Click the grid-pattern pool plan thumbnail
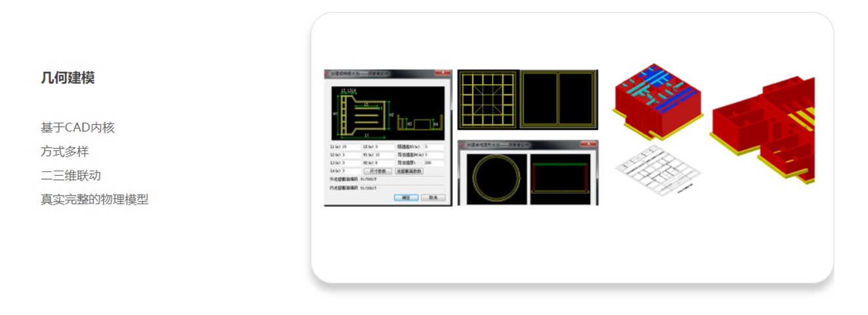Screen dimensions: 868x315 pos(488,98)
